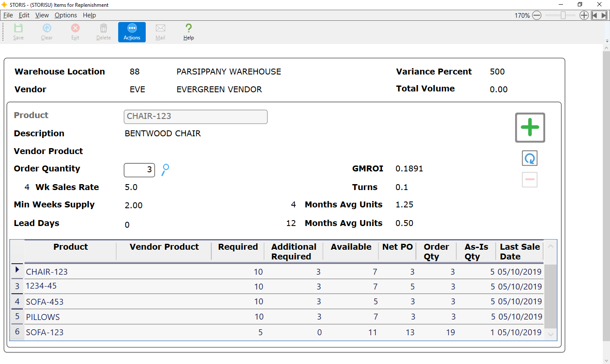610x364 pixels.
Task: Click Available 11 in SOFA-123 row
Action: 372,332
